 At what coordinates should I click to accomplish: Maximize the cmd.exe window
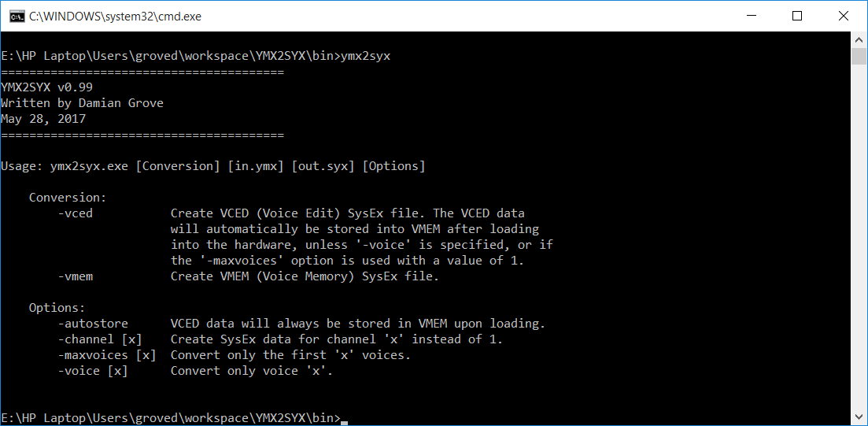(797, 16)
